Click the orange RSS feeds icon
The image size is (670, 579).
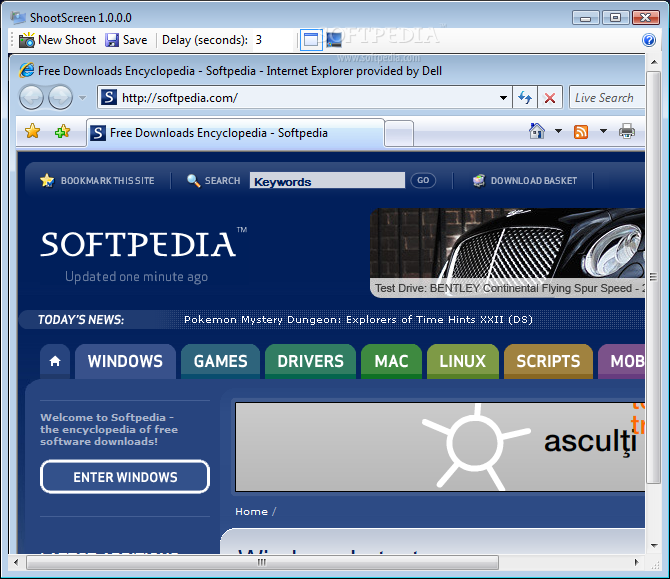581,132
